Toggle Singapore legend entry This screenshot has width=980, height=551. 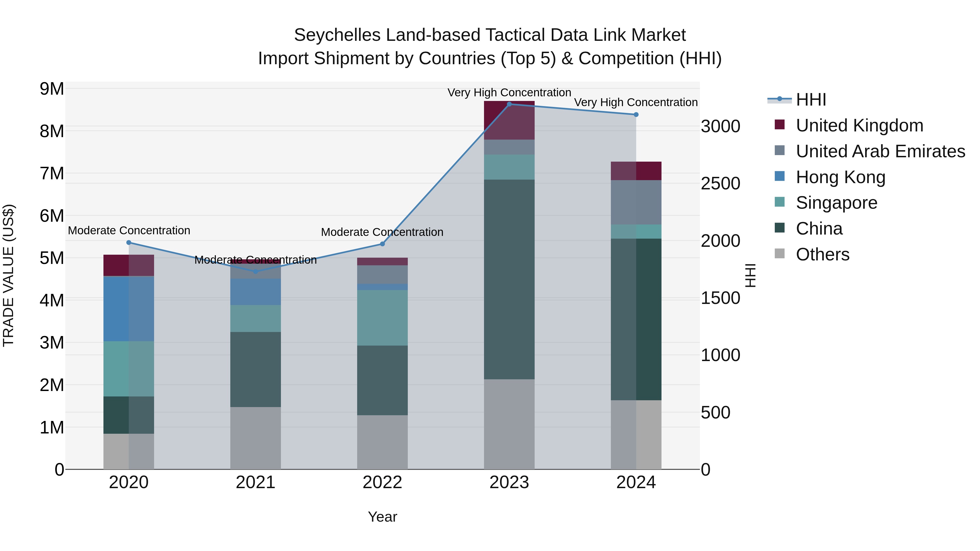click(x=826, y=203)
